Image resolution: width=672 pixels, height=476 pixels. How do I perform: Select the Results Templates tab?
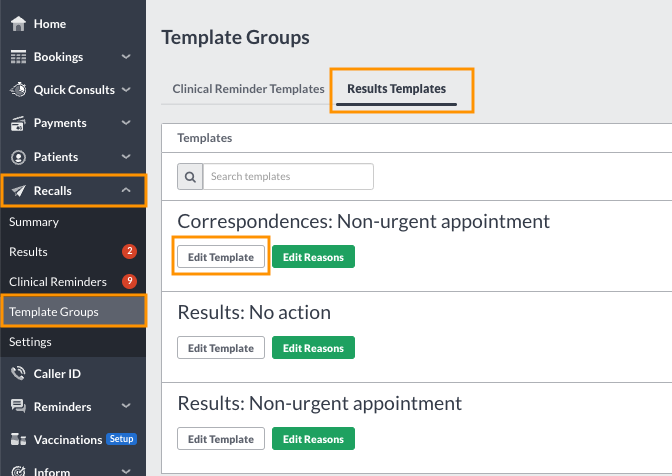396,89
